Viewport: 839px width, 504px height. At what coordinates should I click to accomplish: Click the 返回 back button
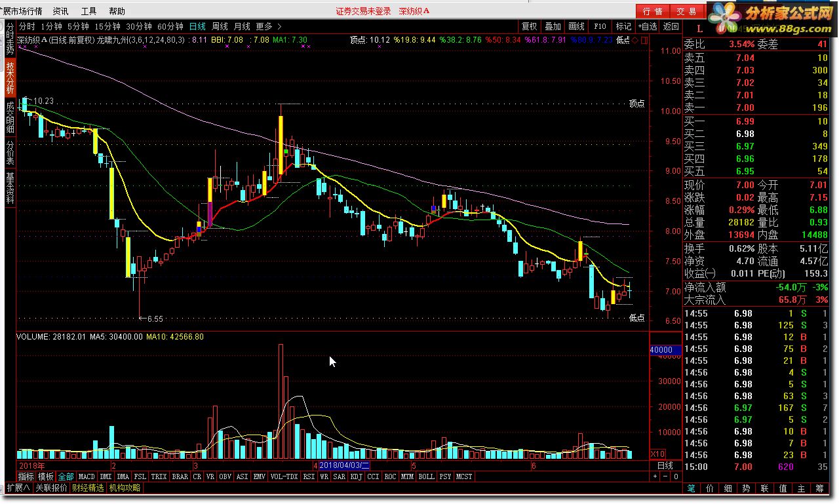tap(671, 26)
